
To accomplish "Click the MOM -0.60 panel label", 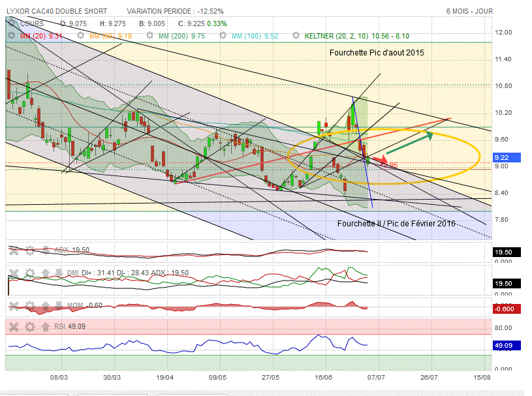I will (x=84, y=305).
